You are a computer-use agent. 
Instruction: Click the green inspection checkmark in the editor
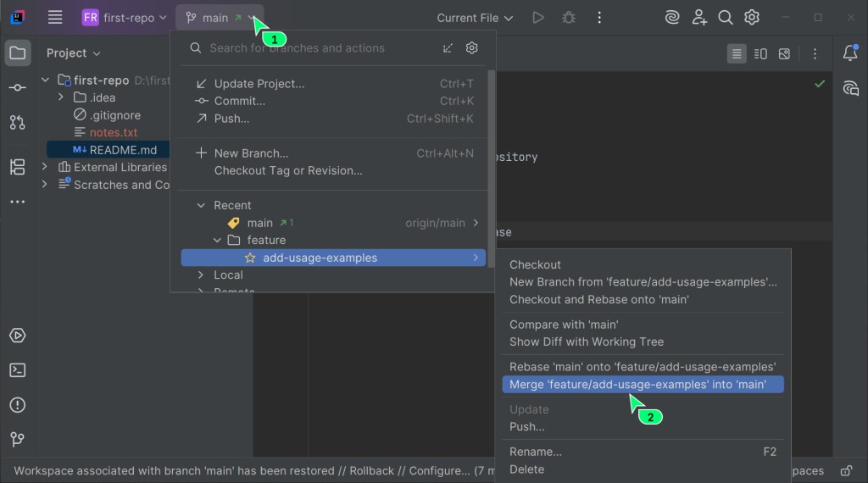(820, 84)
